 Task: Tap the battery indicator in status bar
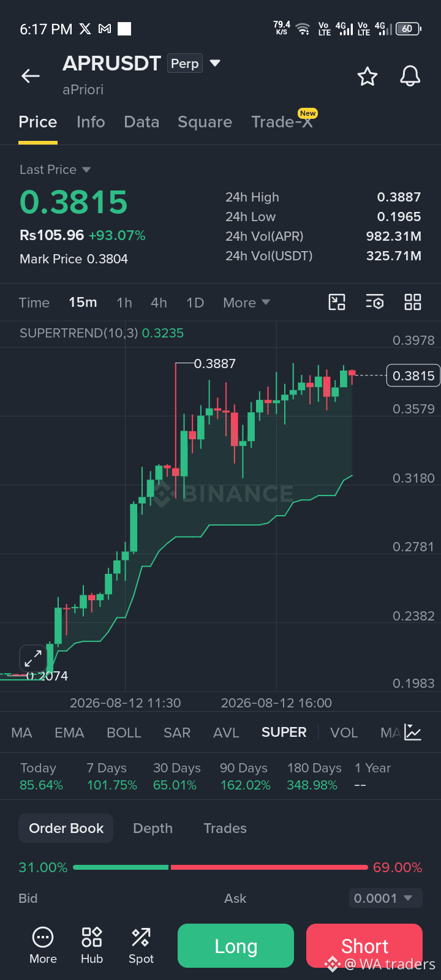(x=409, y=29)
